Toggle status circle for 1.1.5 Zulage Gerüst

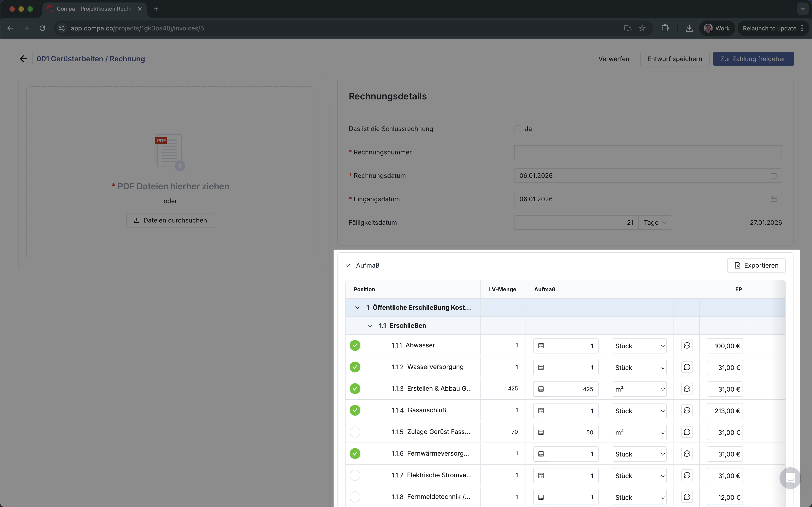point(355,432)
